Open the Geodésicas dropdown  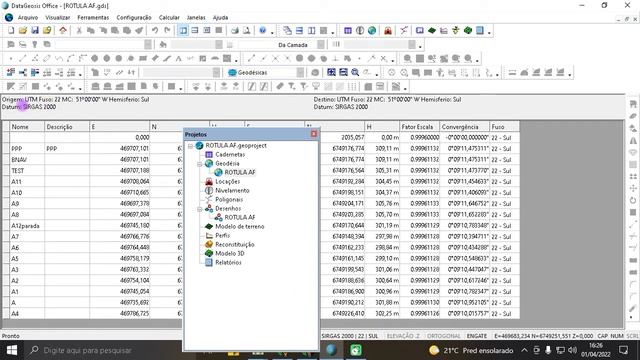click(x=300, y=73)
